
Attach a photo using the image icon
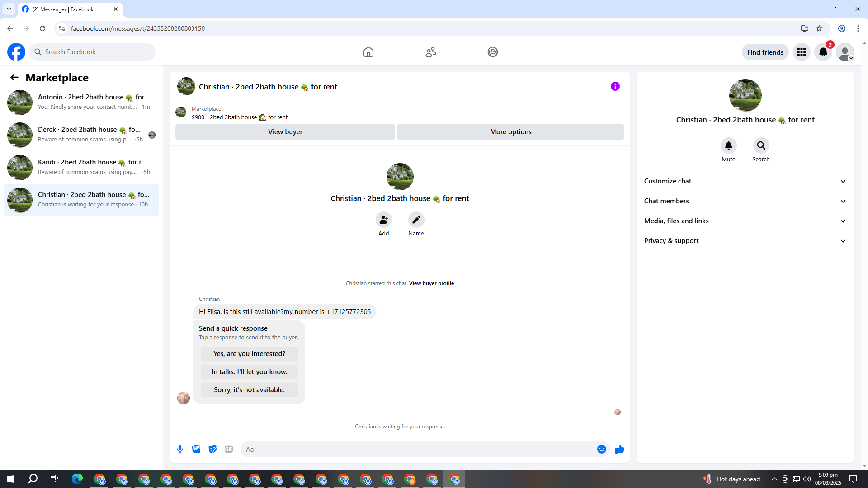196,449
